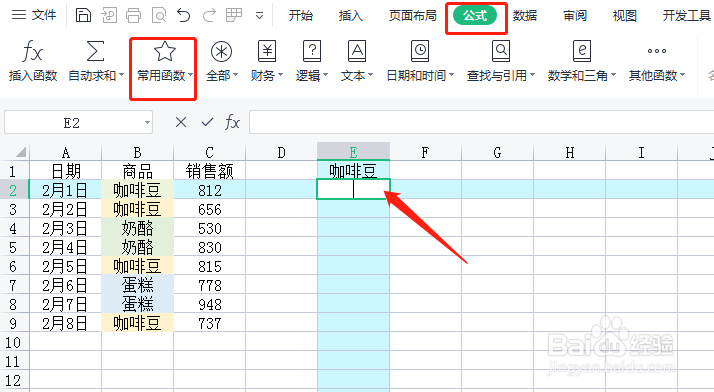Click 奶酪 cell in row 4
Viewport: 714px width, 392px height.
138,228
